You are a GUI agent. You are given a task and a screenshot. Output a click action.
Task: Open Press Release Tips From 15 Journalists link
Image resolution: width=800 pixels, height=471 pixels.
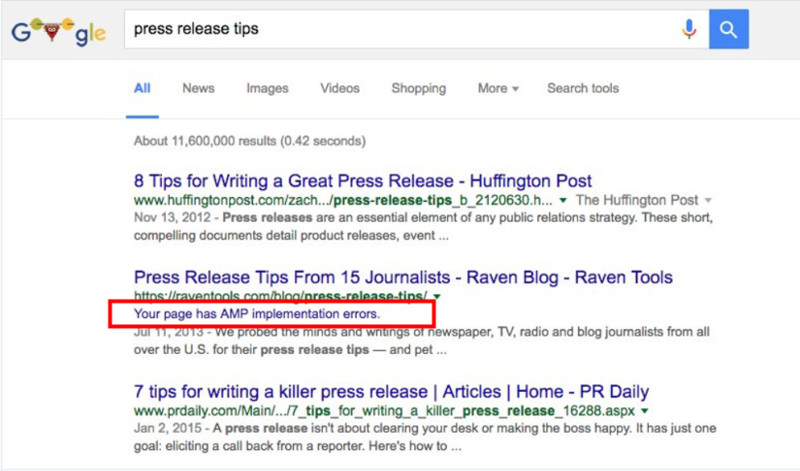tap(403, 276)
